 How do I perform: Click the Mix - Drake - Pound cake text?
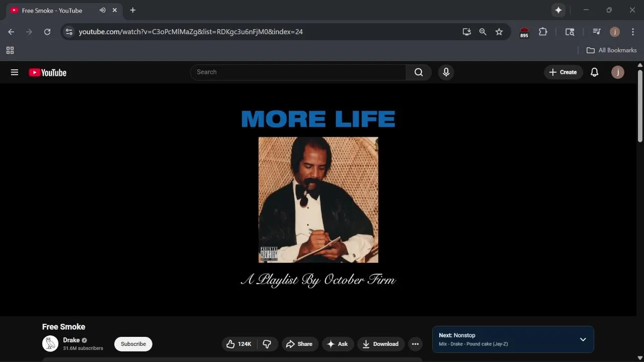click(473, 344)
